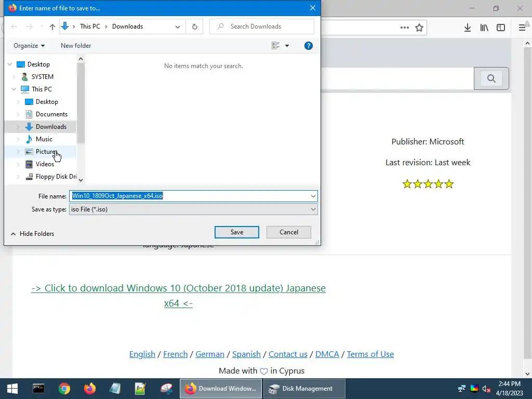Click the Back arrow in save dialog

tap(14, 26)
